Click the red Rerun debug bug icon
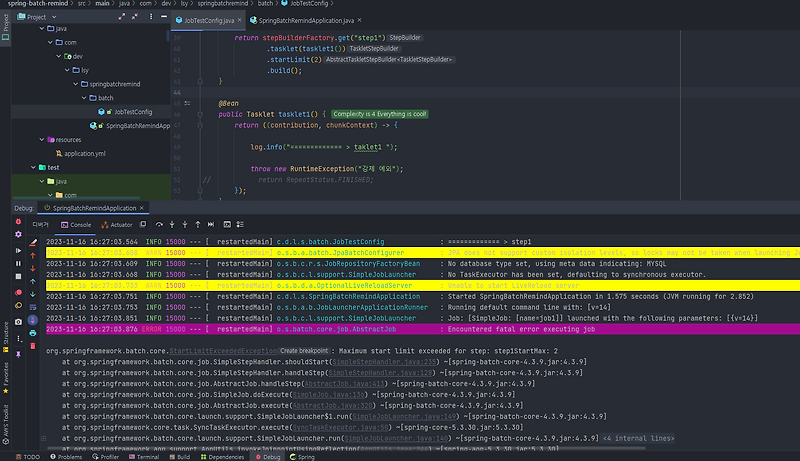This screenshot has width=800, height=461. pos(18,222)
